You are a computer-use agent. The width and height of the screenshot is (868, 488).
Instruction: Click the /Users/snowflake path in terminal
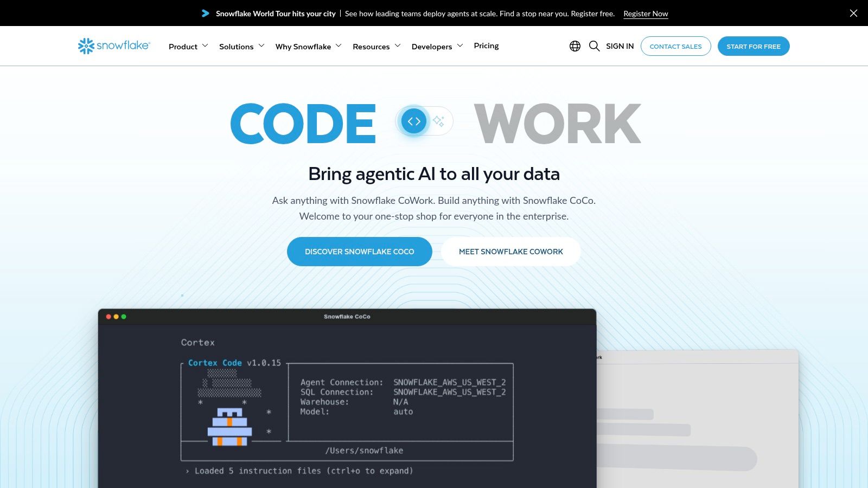364,451
